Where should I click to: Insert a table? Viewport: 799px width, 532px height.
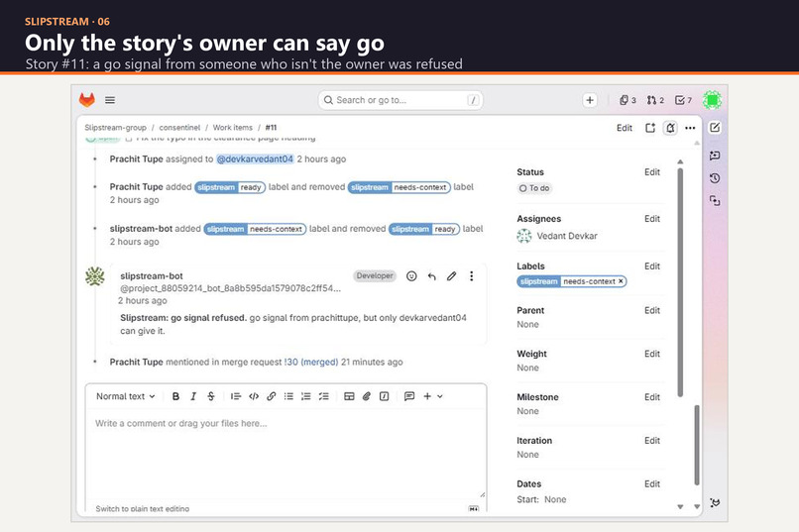tap(349, 396)
